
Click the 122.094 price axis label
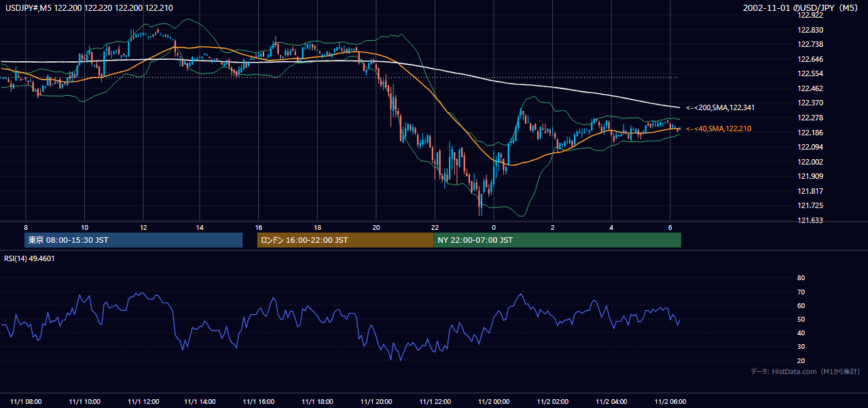(x=810, y=147)
